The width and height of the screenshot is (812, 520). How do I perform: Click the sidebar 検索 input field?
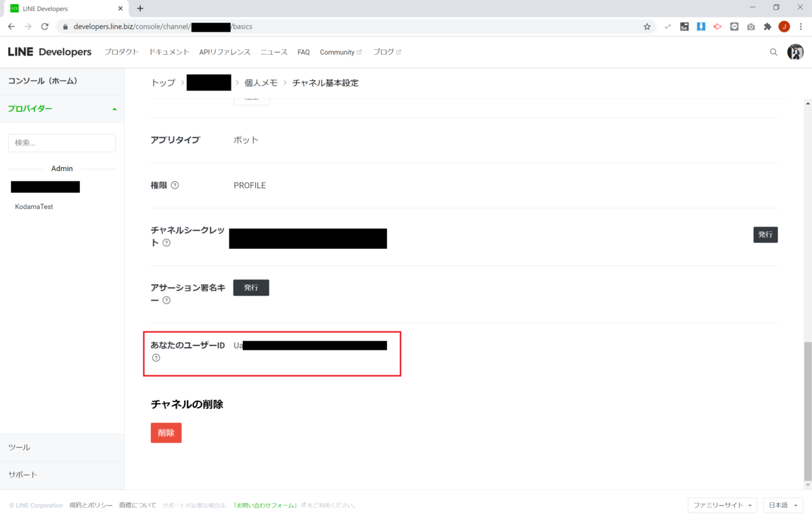[x=62, y=143]
